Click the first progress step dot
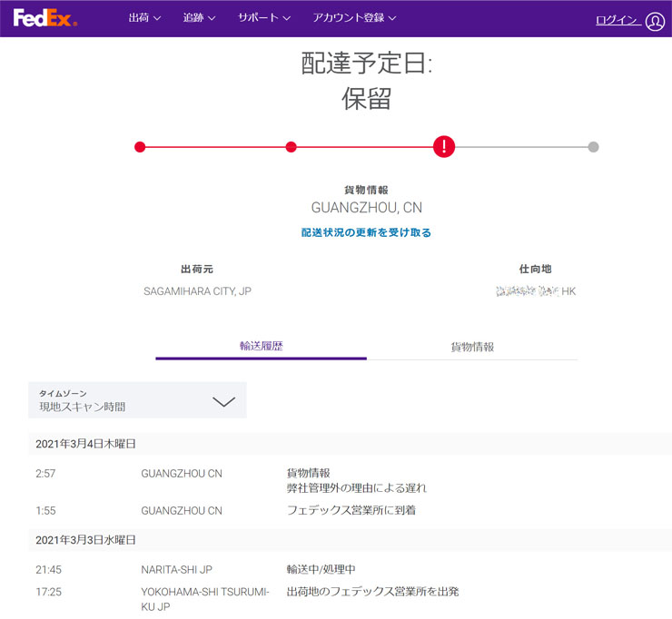The width and height of the screenshot is (672, 619). (140, 147)
